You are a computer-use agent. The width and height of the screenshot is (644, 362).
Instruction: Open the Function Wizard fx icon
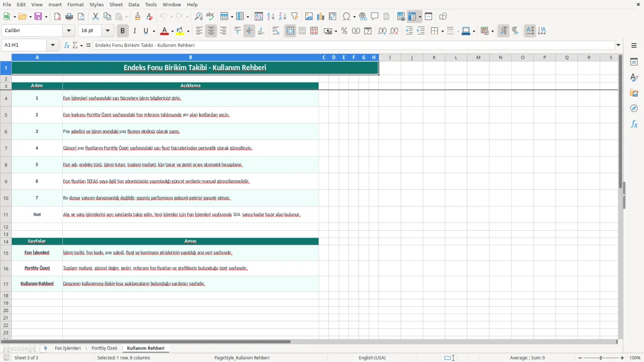67,46
